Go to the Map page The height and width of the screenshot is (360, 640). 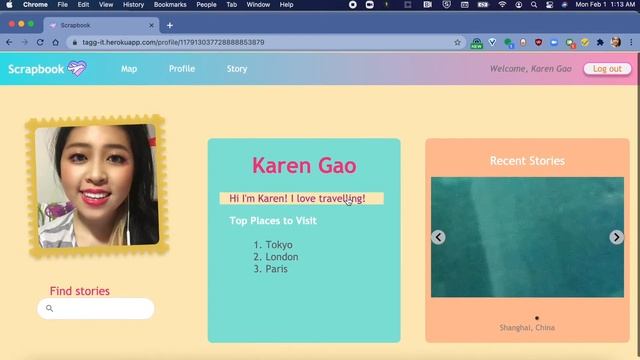pyautogui.click(x=129, y=69)
